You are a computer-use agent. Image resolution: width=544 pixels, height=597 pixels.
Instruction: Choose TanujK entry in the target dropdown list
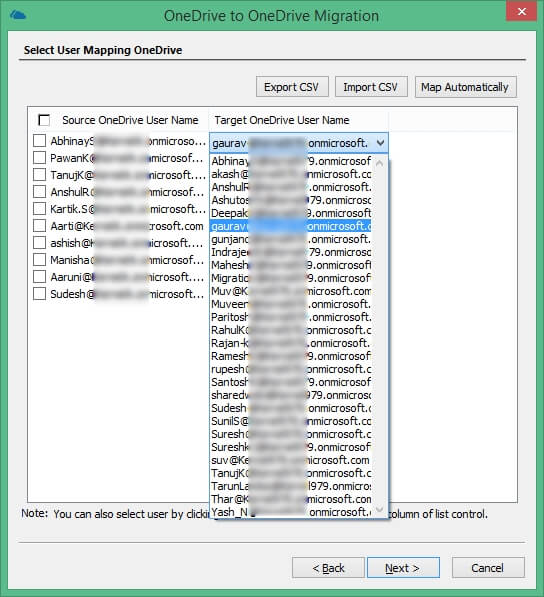[x=291, y=473]
